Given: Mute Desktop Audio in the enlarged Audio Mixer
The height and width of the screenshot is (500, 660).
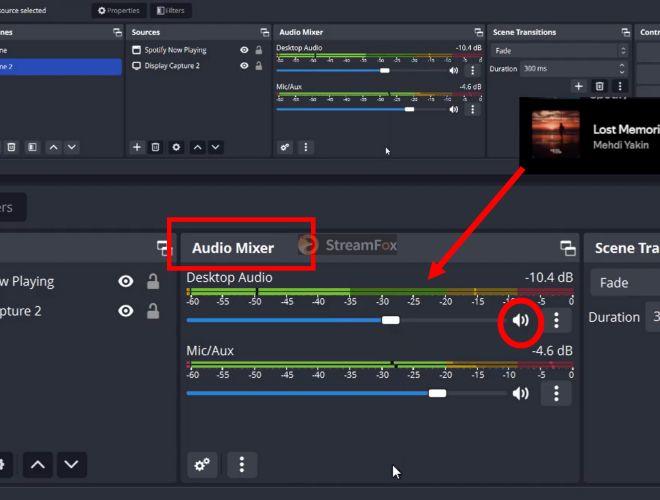Looking at the screenshot, I should click(520, 321).
